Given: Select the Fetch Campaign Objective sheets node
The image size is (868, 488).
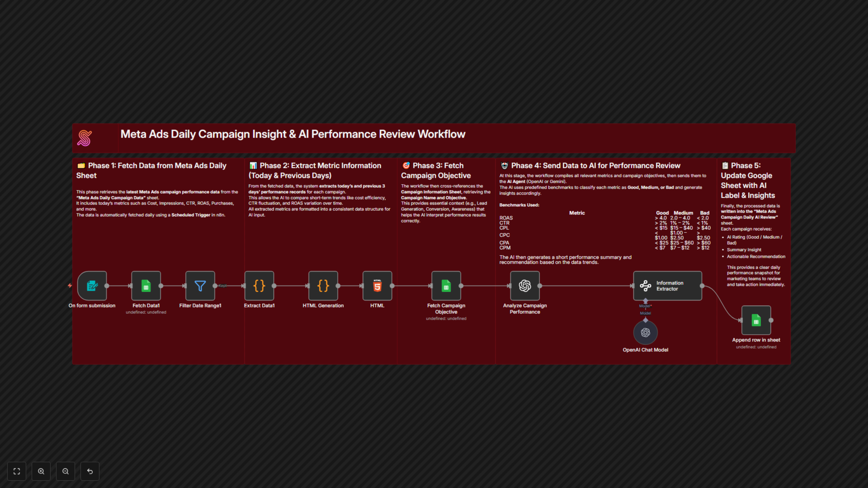Looking at the screenshot, I should [x=446, y=286].
